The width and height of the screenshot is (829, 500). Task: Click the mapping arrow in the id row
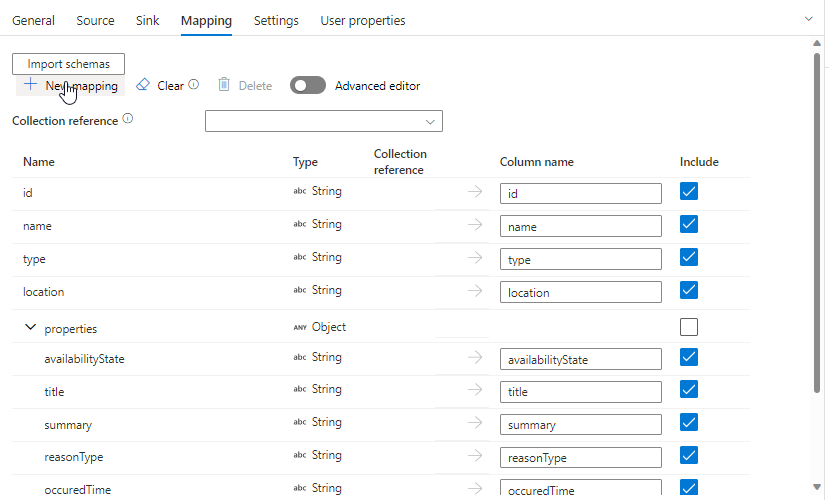pyautogui.click(x=475, y=191)
